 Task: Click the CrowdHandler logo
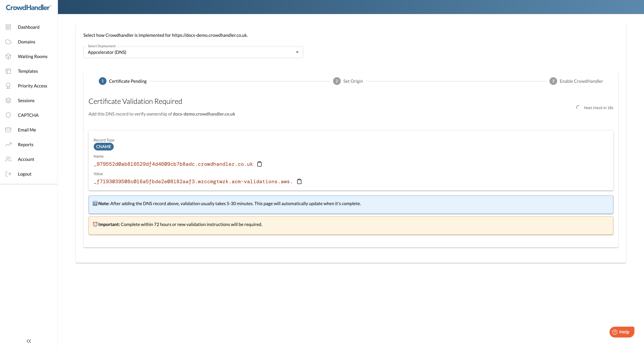click(x=29, y=7)
